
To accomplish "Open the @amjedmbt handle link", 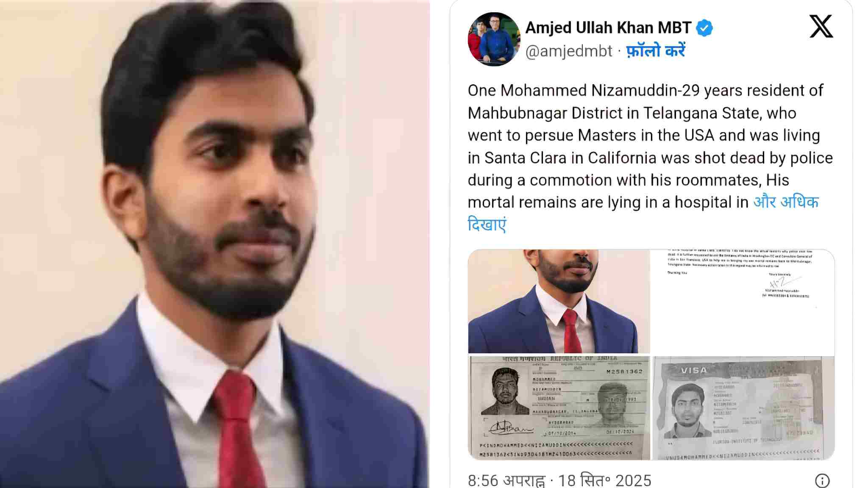I will (569, 51).
